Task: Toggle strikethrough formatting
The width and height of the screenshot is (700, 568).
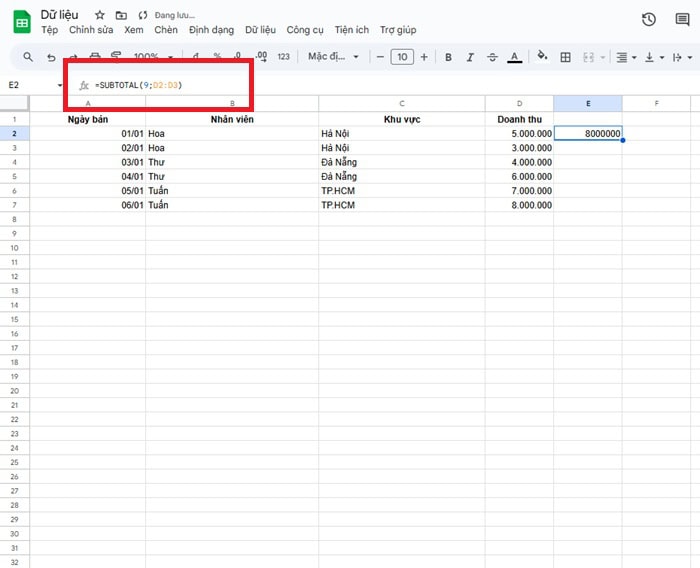Action: click(x=492, y=57)
